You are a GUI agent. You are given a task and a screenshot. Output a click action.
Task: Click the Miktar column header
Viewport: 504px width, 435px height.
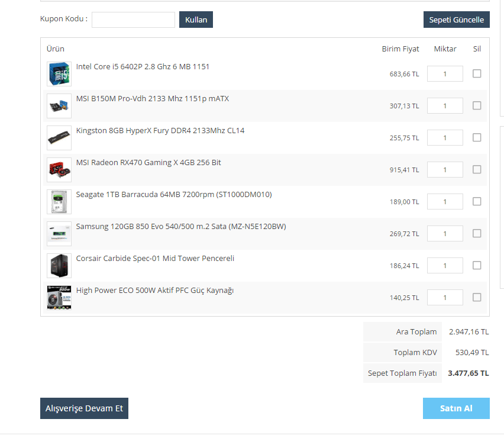coord(445,49)
